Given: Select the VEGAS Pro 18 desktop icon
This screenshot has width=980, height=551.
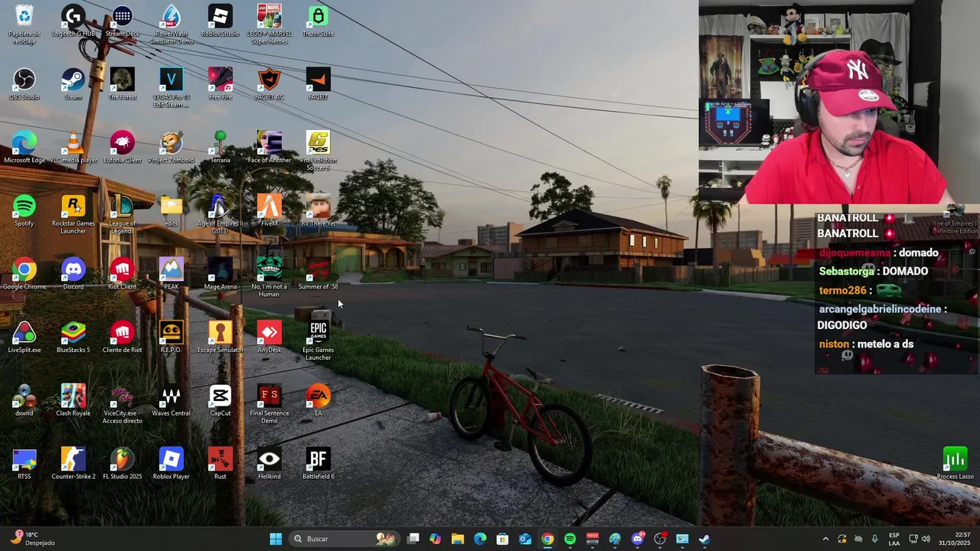Looking at the screenshot, I should point(171,87).
